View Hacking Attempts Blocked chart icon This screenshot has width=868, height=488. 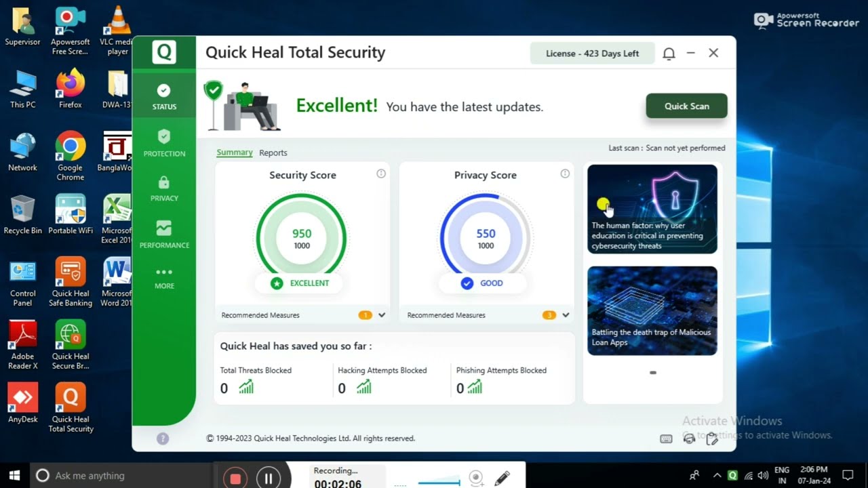[x=364, y=387]
